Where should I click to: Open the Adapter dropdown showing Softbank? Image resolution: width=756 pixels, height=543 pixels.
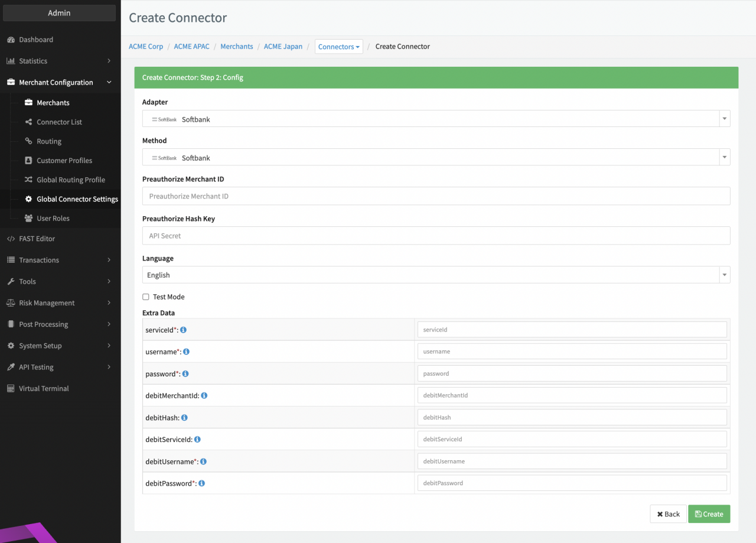[436, 119]
